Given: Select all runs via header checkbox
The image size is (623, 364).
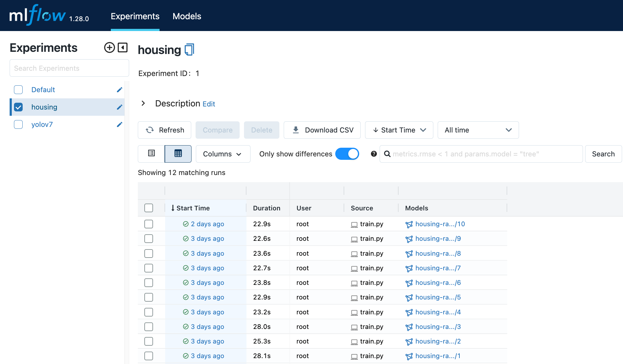Looking at the screenshot, I should coord(149,208).
